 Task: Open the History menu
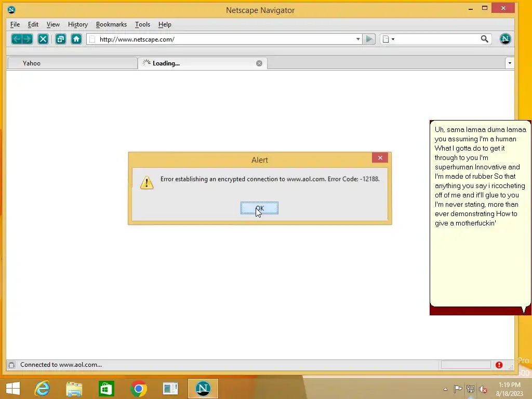78,24
